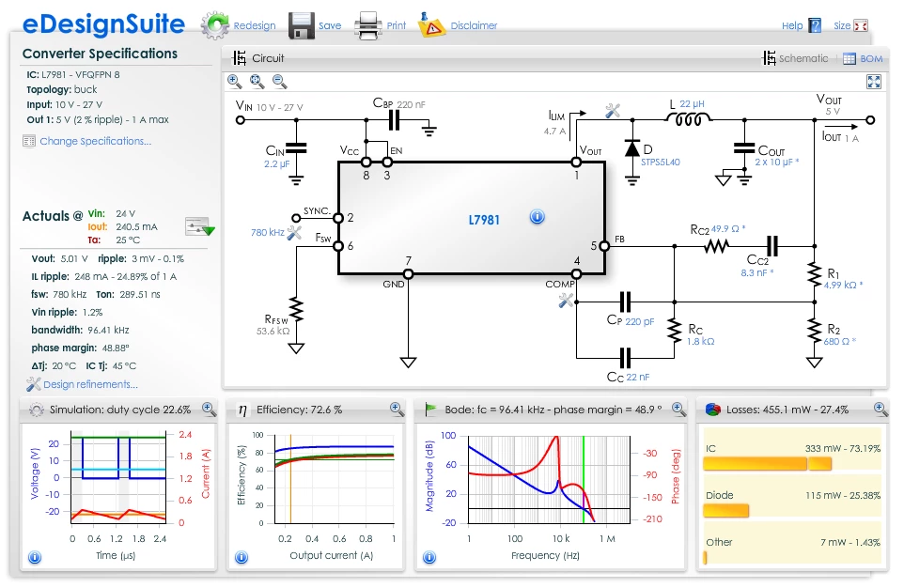Click the eDesignSuite logo

[x=103, y=24]
